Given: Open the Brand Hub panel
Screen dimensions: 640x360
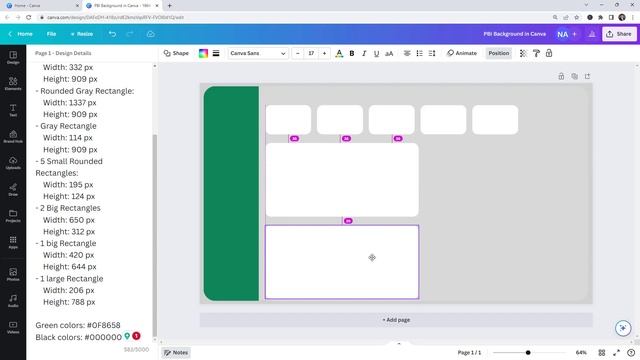Looking at the screenshot, I should [x=13, y=136].
